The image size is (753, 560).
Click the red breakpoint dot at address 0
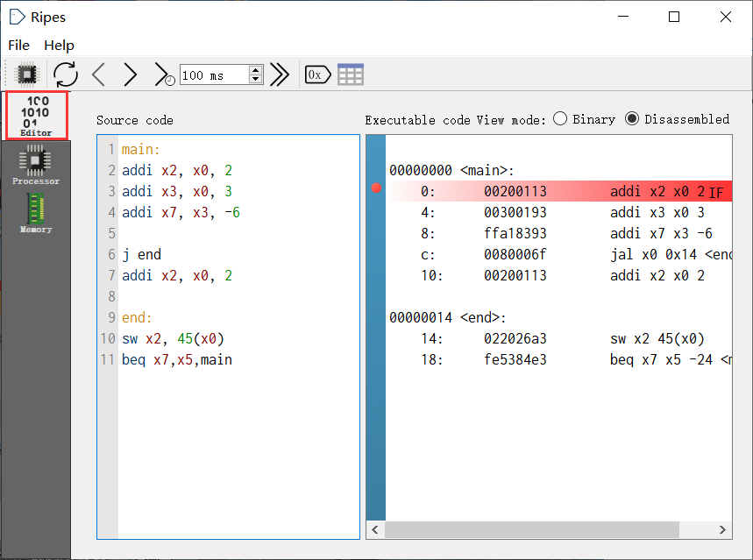pyautogui.click(x=377, y=188)
